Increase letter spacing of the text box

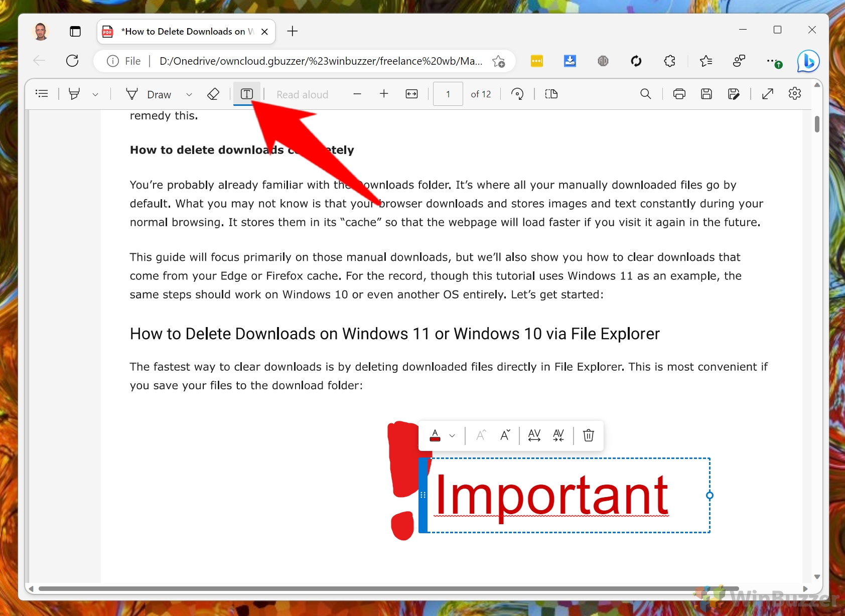coord(534,435)
